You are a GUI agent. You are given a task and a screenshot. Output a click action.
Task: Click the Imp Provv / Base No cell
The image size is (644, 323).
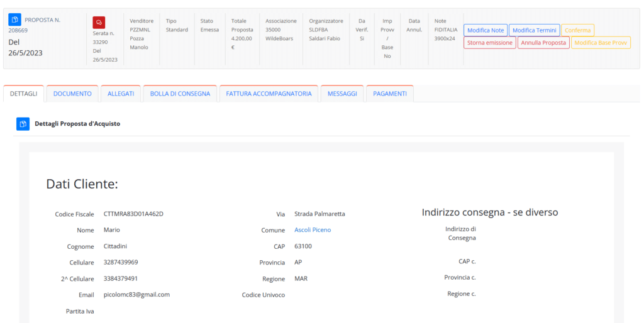(x=387, y=38)
